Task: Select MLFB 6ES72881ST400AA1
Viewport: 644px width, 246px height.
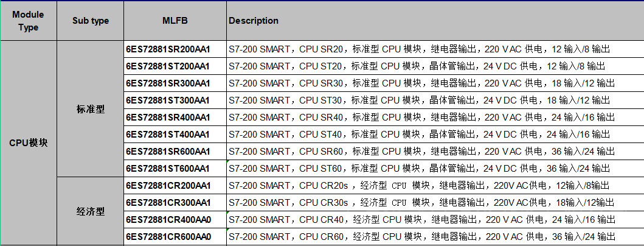Action: pyautogui.click(x=168, y=134)
